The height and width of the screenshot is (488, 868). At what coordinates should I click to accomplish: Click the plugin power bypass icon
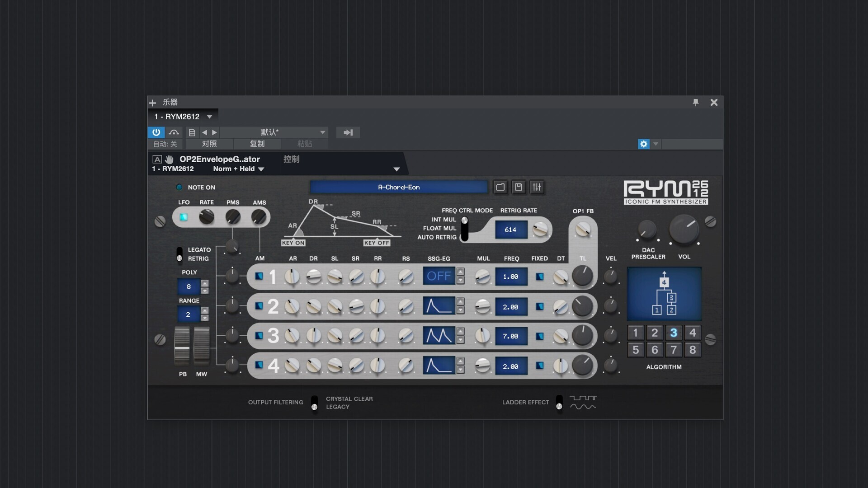point(156,132)
